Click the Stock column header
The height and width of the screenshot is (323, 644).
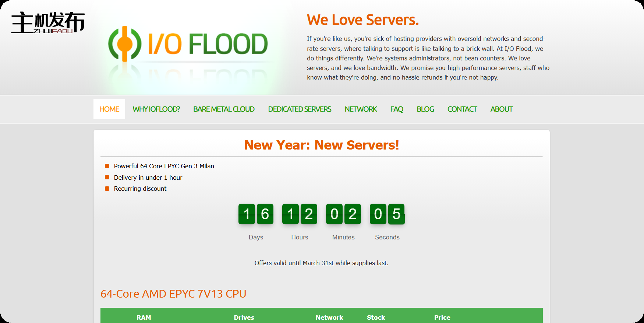[x=376, y=317]
